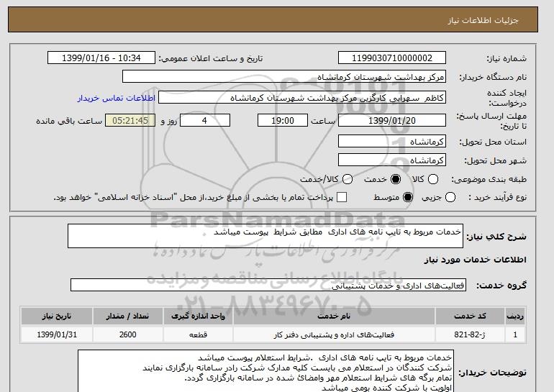
Task: Click the delivery city field کرمانشاه
Action: [392, 160]
